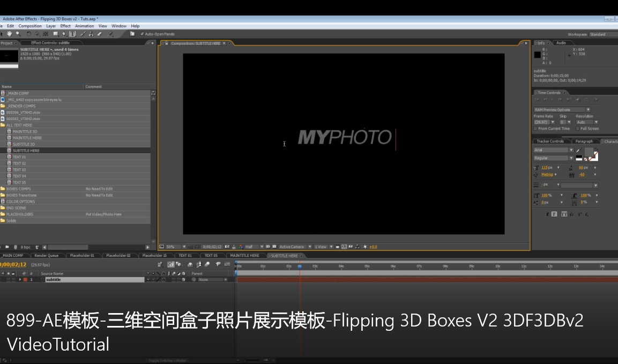The height and width of the screenshot is (364, 618).
Task: Select the Parent None dropdown for subtitle
Action: [212, 280]
